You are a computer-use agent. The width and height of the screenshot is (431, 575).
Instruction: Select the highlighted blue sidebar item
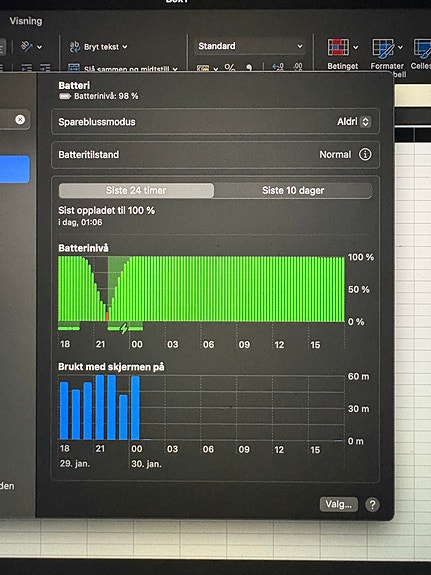(x=15, y=169)
